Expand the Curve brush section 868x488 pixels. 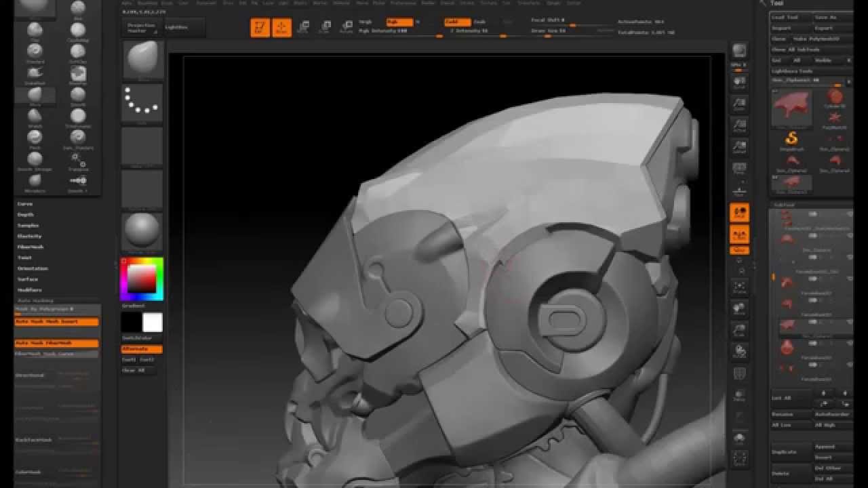(25, 204)
